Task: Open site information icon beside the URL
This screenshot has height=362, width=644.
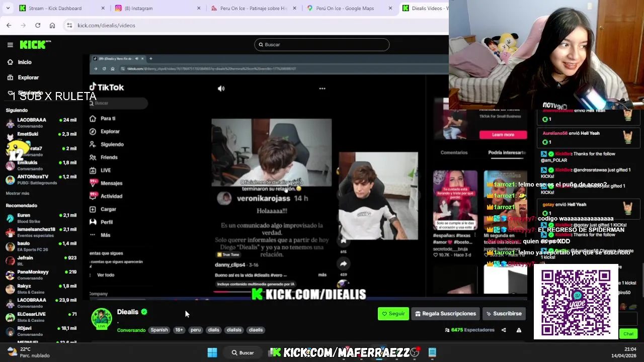Action: pos(70,25)
